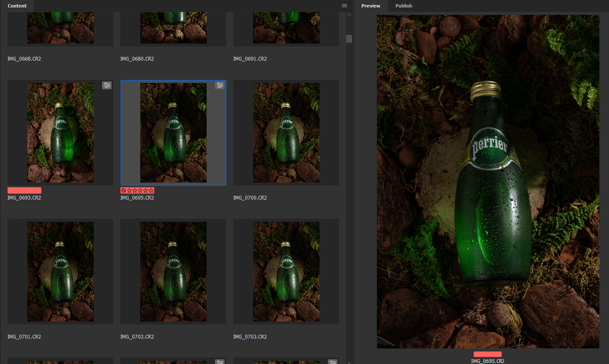This screenshot has width=609, height=364.
Task: Click the red label under IMG_0693.CR2
Action: (x=24, y=191)
